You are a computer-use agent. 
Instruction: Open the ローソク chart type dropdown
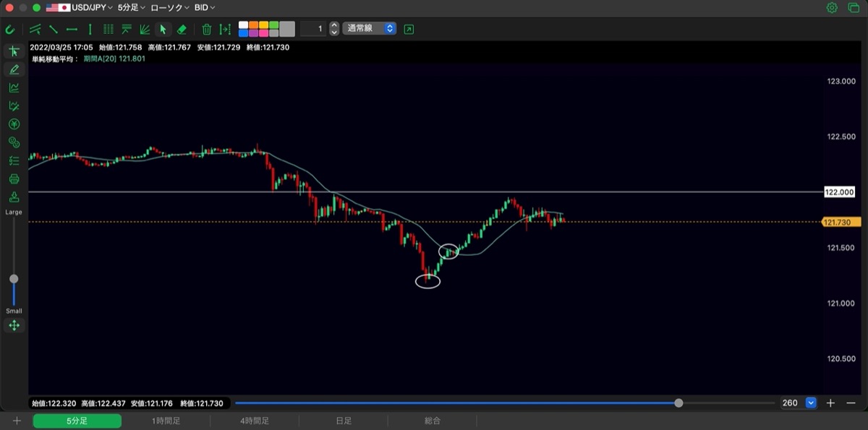(170, 7)
